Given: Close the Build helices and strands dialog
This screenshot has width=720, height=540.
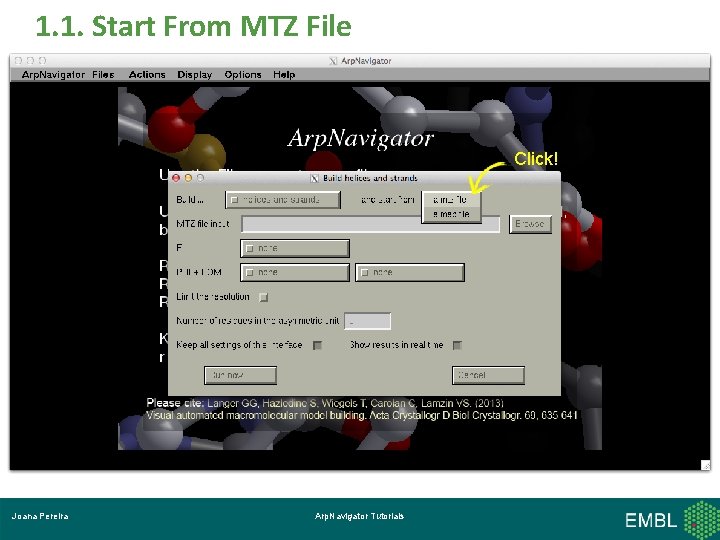Looking at the screenshot, I should (x=176, y=178).
